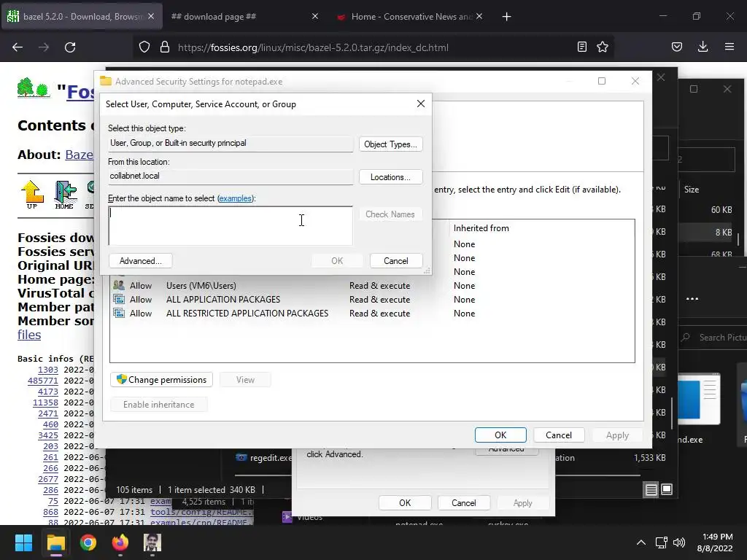Click the padlock site info icon
Image resolution: width=747 pixels, height=560 pixels.
[x=165, y=47]
